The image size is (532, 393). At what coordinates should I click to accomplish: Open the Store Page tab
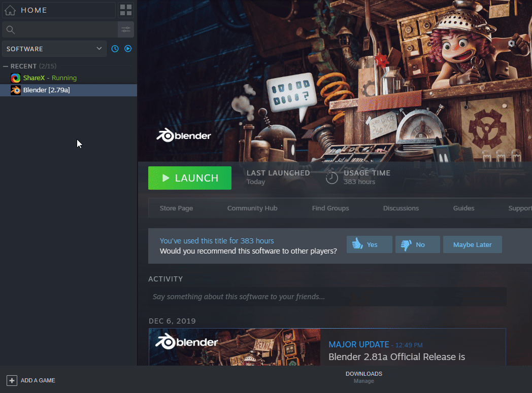[x=176, y=208]
